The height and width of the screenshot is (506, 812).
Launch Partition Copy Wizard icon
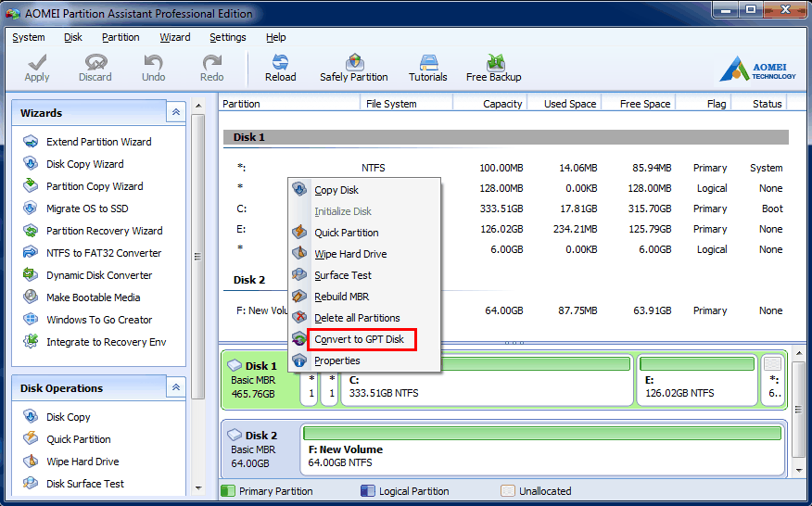click(31, 186)
